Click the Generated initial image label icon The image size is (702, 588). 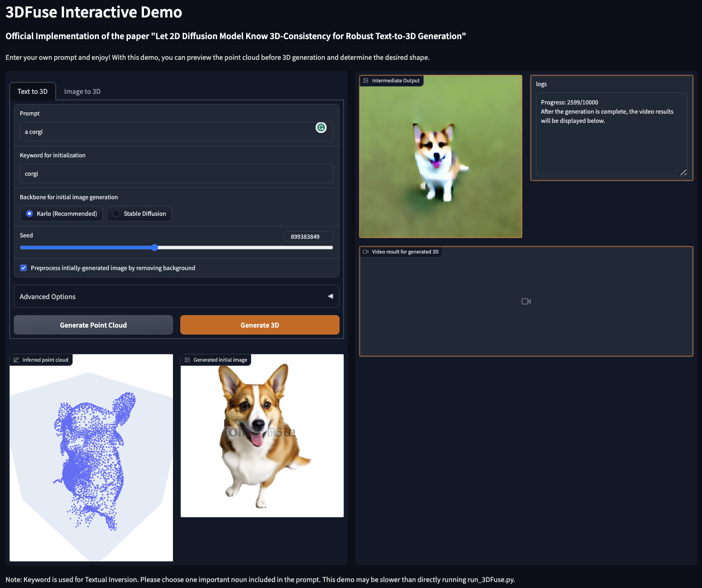[187, 360]
